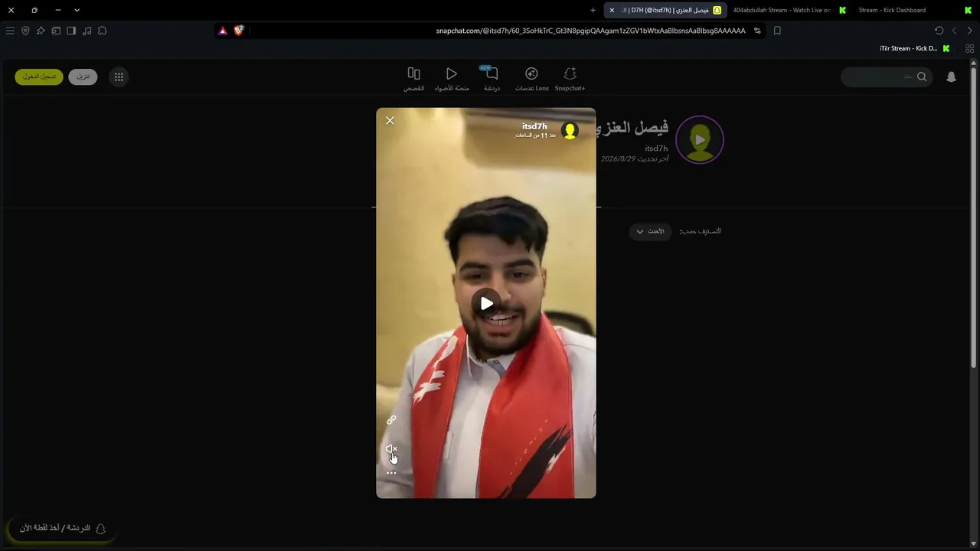Viewport: 980px width, 551px height.
Task: Open site settings icon in address bar
Action: click(x=757, y=31)
